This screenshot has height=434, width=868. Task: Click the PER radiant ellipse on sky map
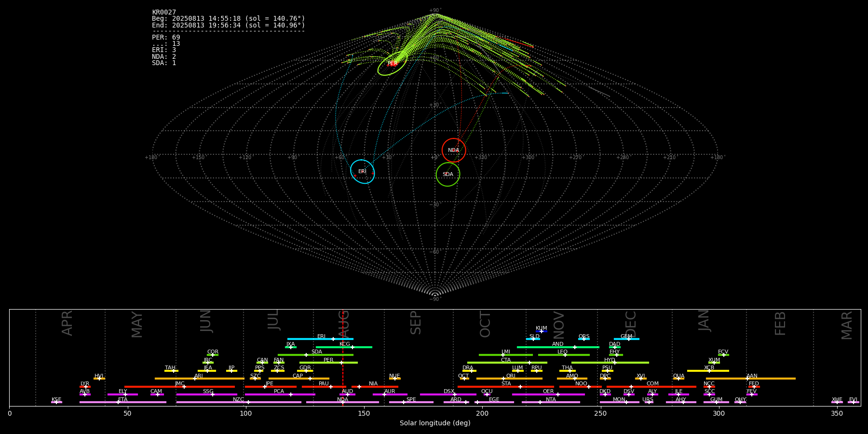tap(393, 64)
